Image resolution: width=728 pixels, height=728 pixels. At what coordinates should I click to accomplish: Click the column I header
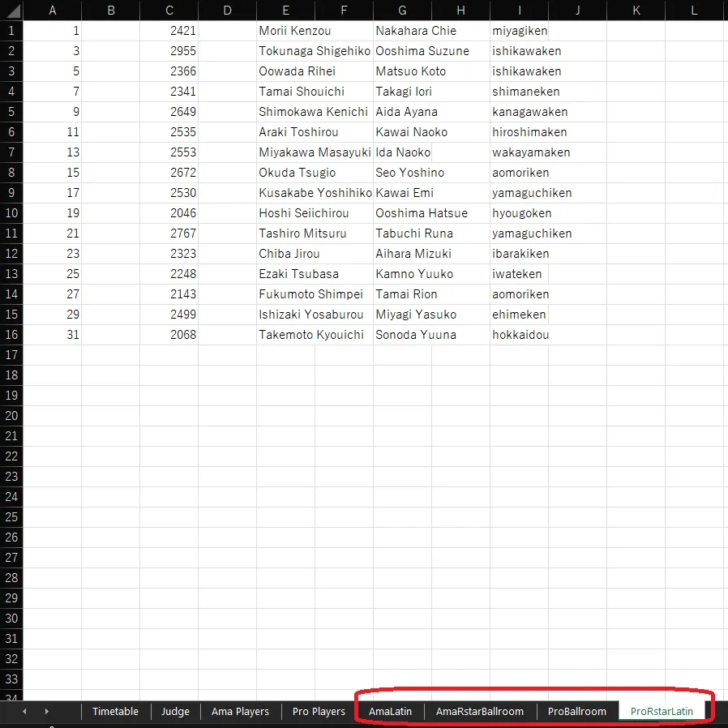point(519,11)
